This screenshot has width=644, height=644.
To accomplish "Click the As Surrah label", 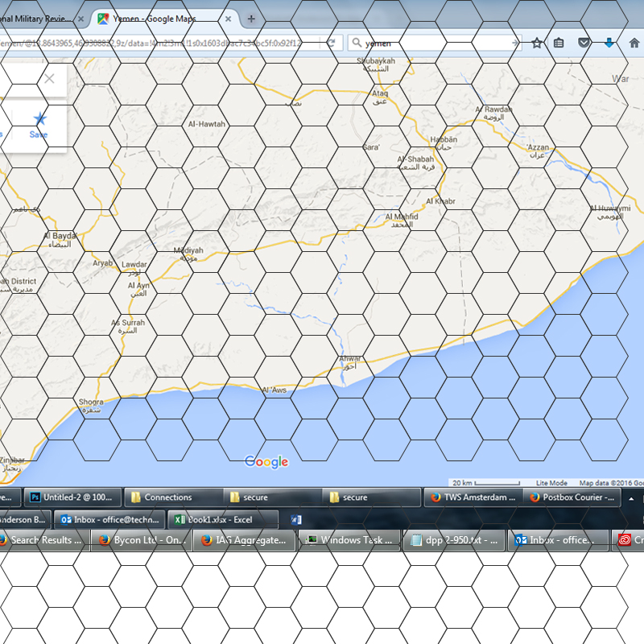I will coord(128,326).
